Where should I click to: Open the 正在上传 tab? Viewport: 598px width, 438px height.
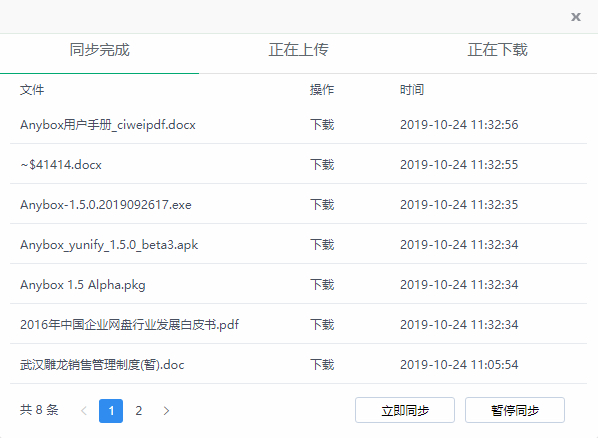coord(299,50)
